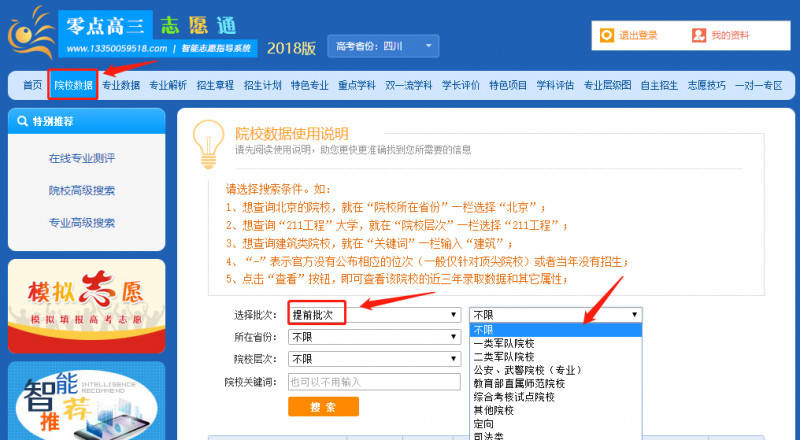Click the 院校数据使用说明 heading

pos(291,134)
